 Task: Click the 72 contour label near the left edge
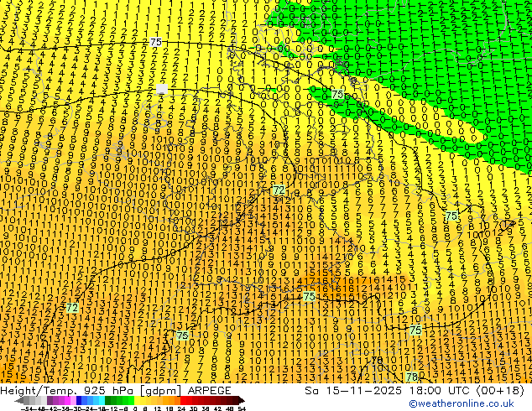click(72, 308)
